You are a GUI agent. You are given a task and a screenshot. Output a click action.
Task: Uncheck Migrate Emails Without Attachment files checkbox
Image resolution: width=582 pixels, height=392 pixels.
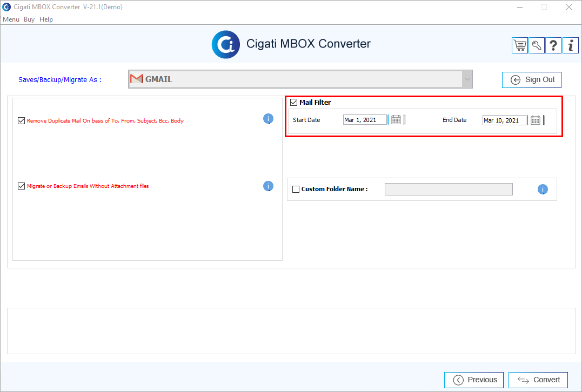(22, 186)
